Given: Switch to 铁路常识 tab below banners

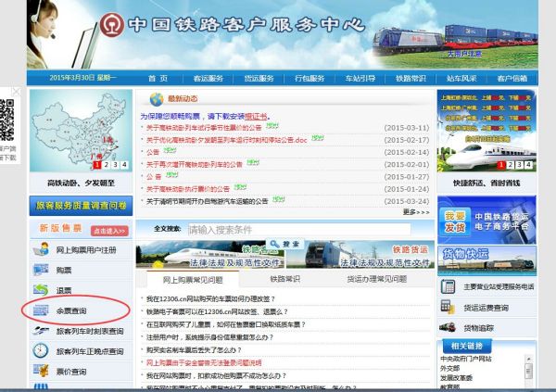Looking at the screenshot, I should 284,279.
